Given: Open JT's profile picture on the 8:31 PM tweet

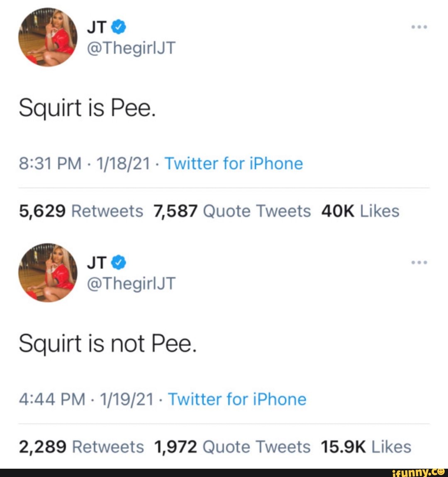Looking at the screenshot, I should pyautogui.click(x=48, y=37).
